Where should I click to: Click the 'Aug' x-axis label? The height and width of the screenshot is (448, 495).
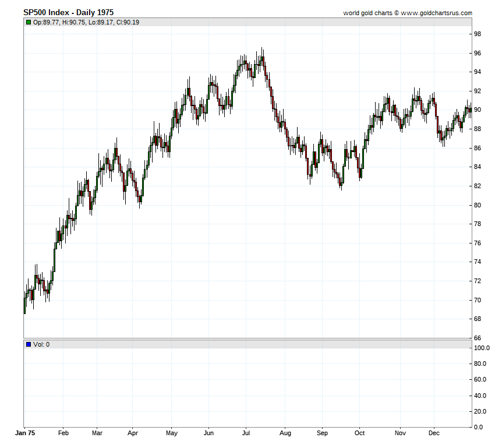285,433
